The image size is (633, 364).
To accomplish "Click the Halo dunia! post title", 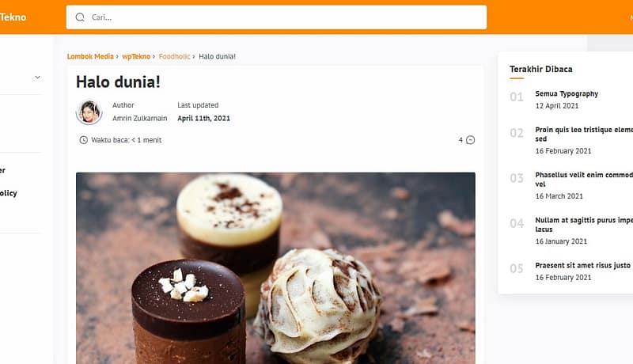I will [x=118, y=82].
